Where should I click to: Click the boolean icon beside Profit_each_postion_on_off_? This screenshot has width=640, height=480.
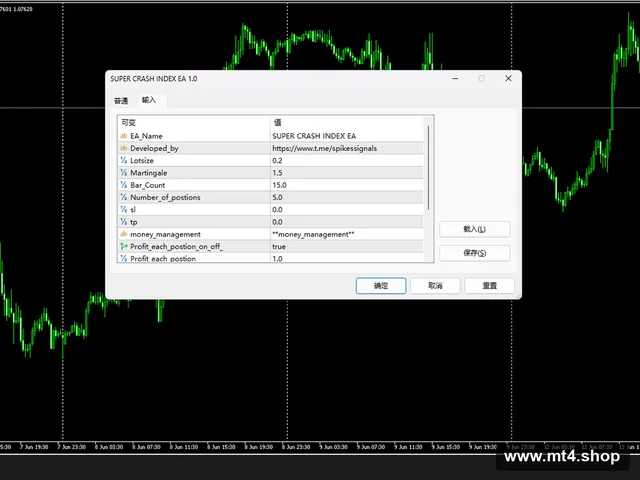(x=124, y=246)
